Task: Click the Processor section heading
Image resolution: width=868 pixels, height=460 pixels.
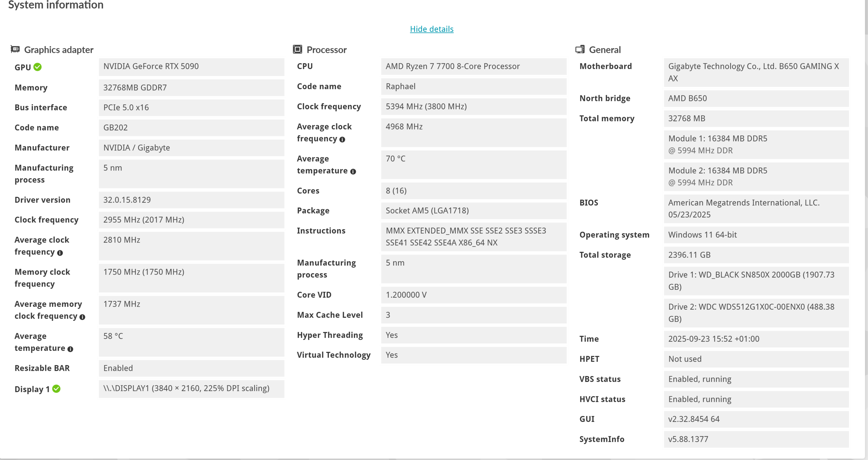Action: click(326, 50)
